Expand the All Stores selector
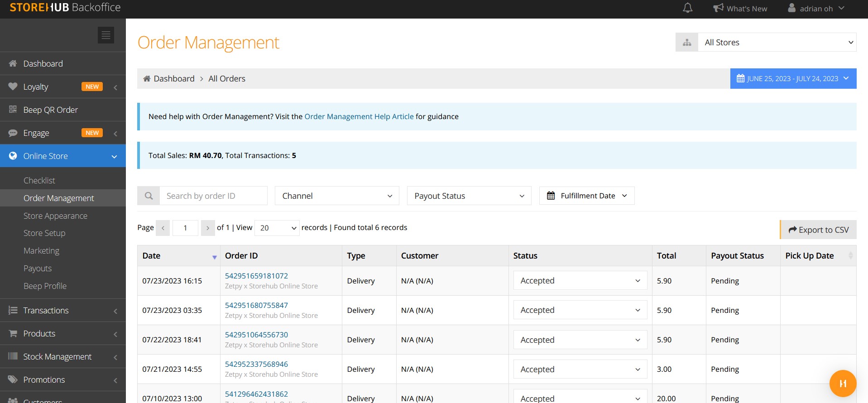This screenshot has width=868, height=403. [777, 43]
